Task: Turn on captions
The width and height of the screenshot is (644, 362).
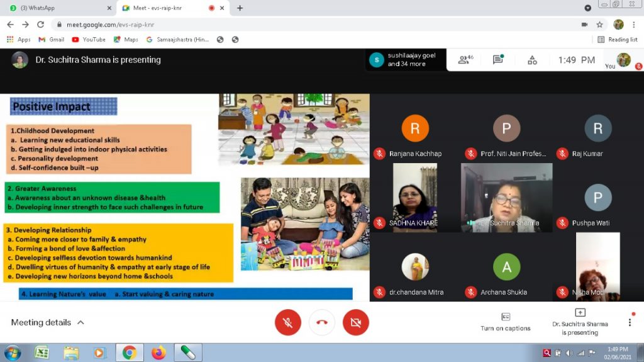Action: 506,321
